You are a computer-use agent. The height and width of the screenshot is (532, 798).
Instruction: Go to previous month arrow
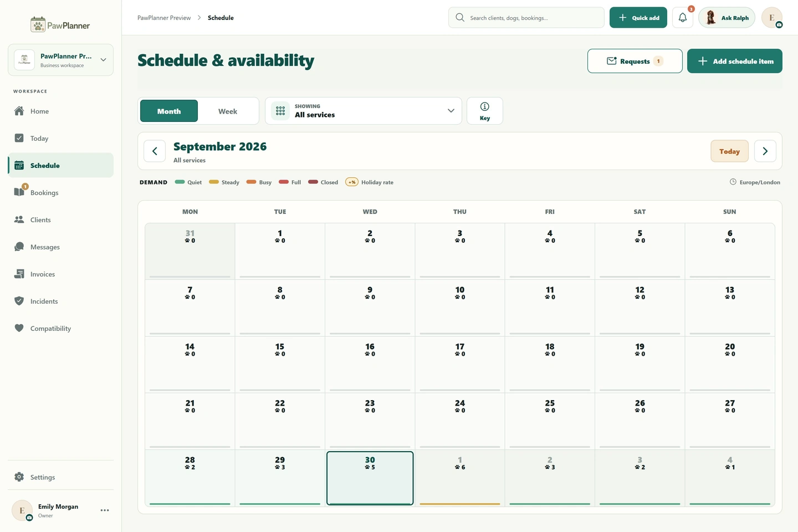[x=155, y=151]
